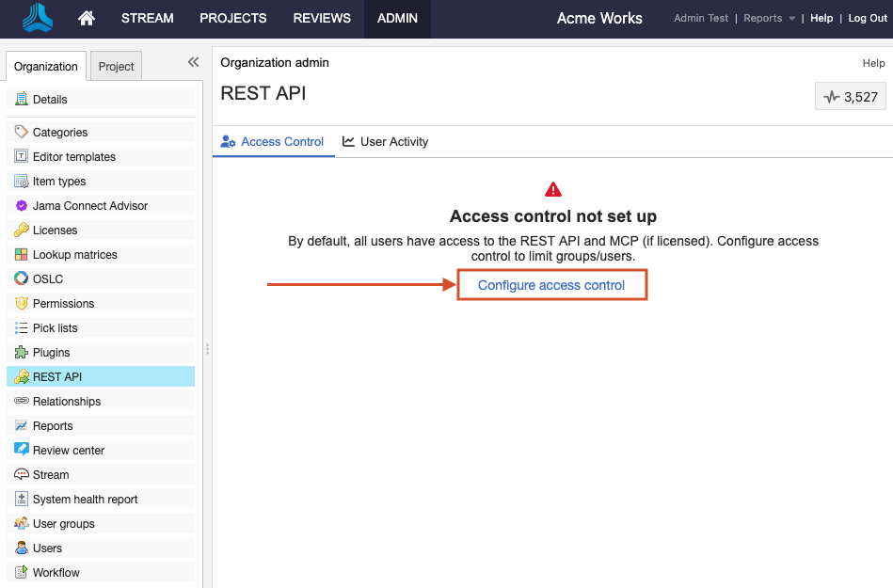Click the Jama logo icon

[x=38, y=18]
